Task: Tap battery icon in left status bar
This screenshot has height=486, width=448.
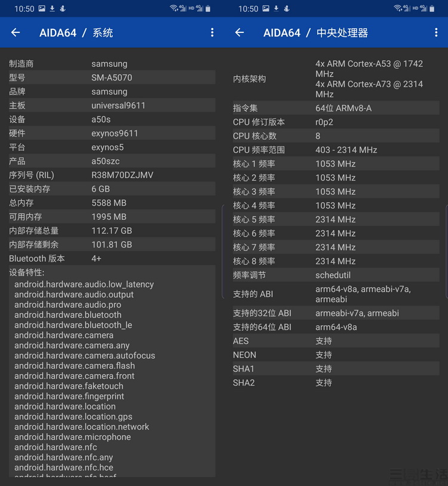Action: pyautogui.click(x=208, y=8)
